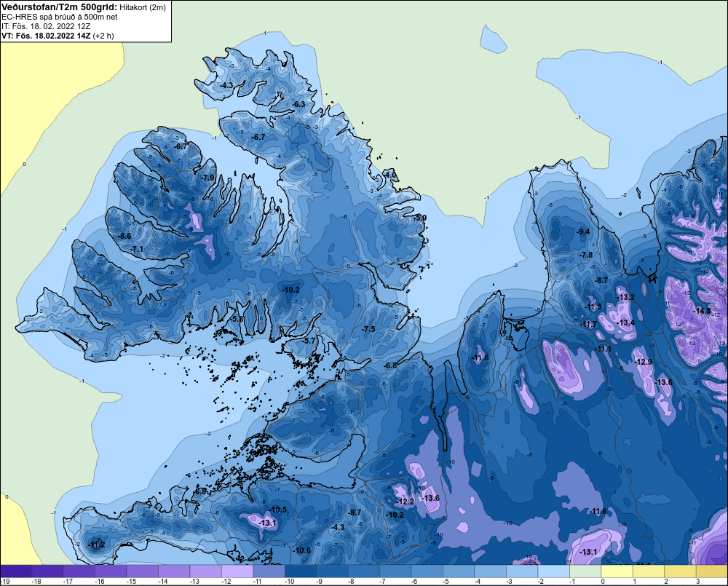
Task: Pick the pale green swatch between -1 and 0
Action: tap(585, 571)
